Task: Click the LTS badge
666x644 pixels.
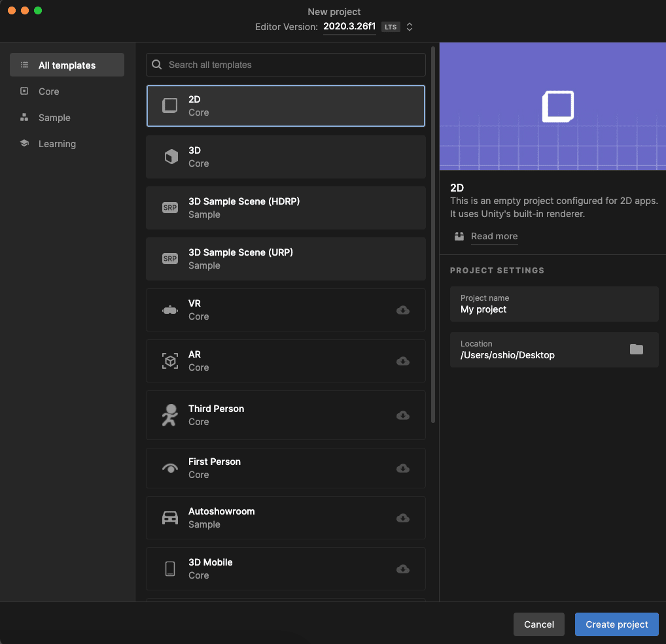Action: [x=391, y=27]
